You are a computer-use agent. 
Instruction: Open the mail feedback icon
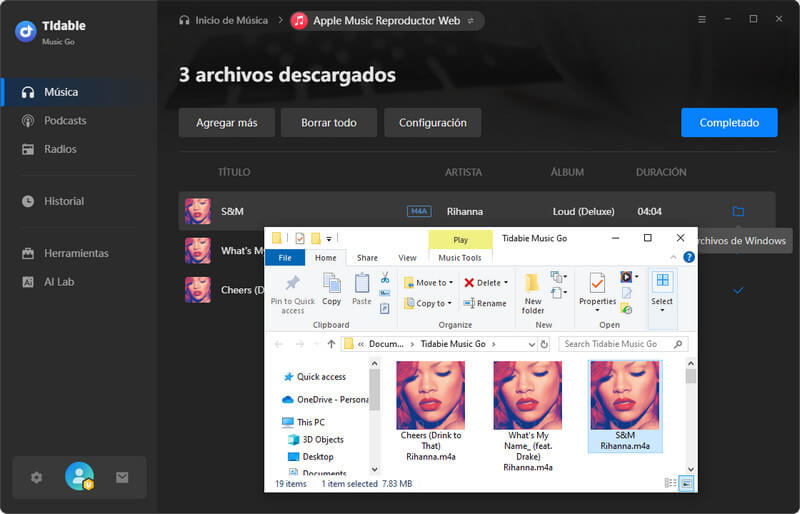coord(122,477)
